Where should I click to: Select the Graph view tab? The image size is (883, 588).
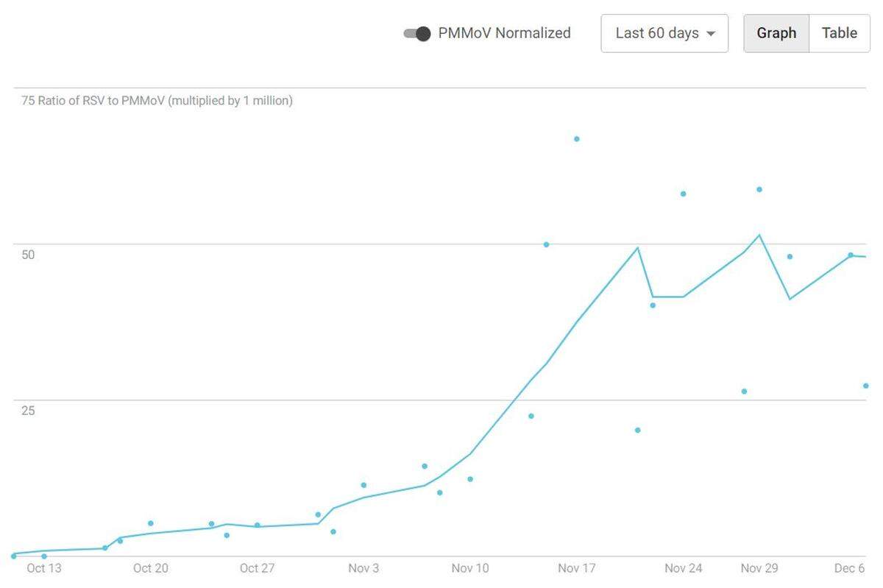[x=776, y=33]
